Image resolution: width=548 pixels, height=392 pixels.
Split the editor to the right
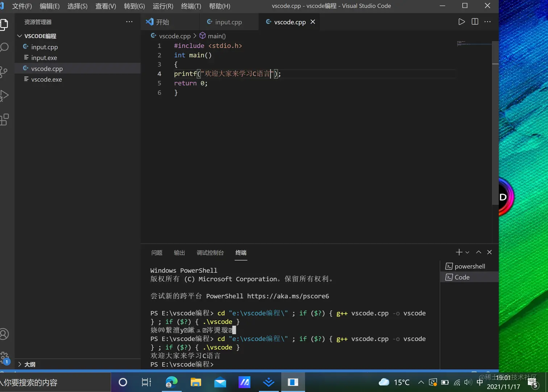(475, 22)
